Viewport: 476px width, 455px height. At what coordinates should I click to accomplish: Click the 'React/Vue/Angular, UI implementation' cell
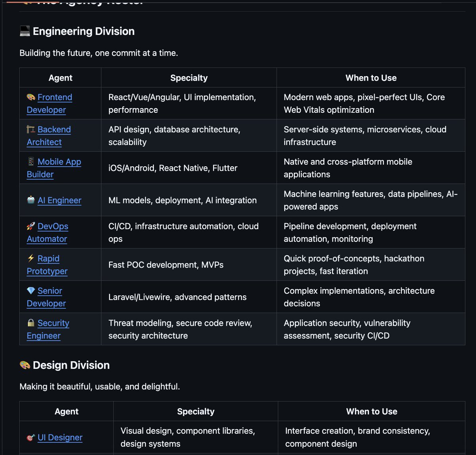[x=189, y=103]
